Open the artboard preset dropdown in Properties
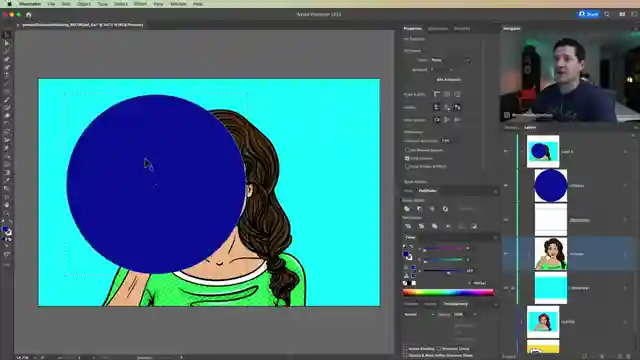Image resolution: width=640 pixels, height=360 pixels. (x=451, y=60)
